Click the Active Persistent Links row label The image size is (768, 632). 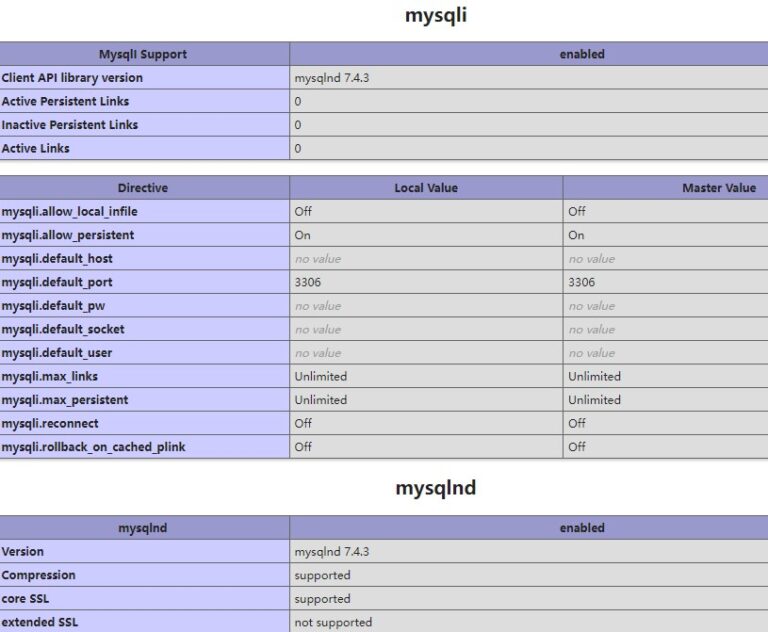(x=65, y=101)
